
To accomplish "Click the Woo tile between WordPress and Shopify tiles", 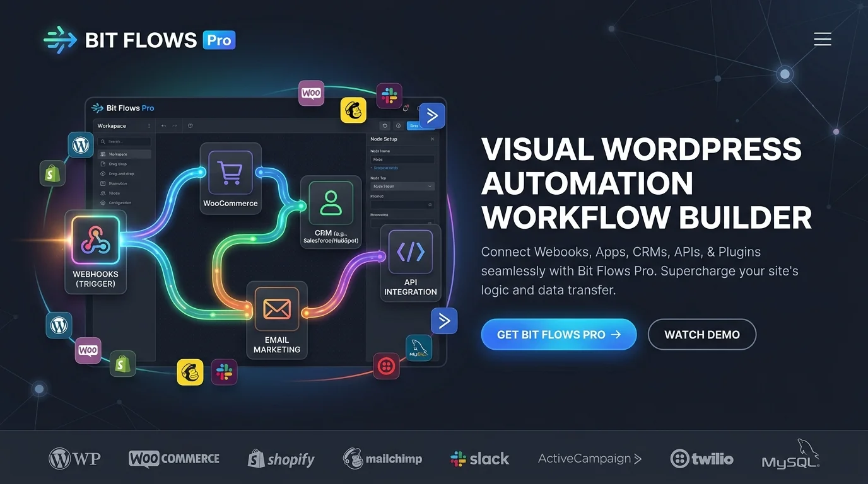I will [x=88, y=350].
